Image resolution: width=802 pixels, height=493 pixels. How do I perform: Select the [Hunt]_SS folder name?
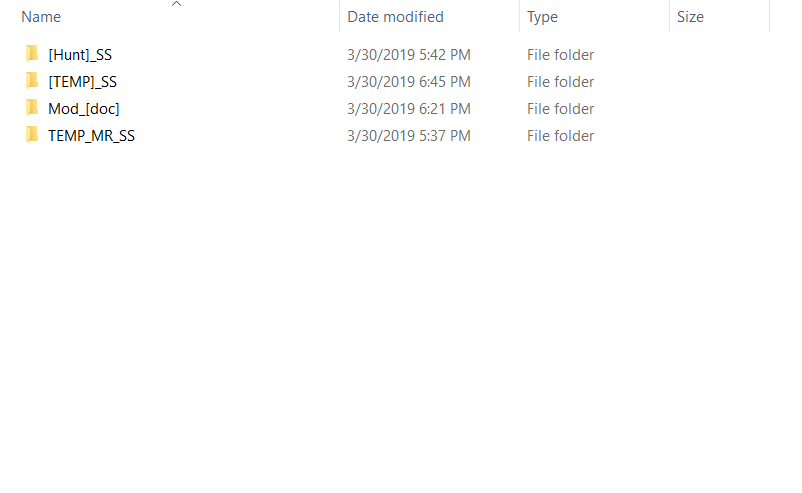tap(80, 55)
